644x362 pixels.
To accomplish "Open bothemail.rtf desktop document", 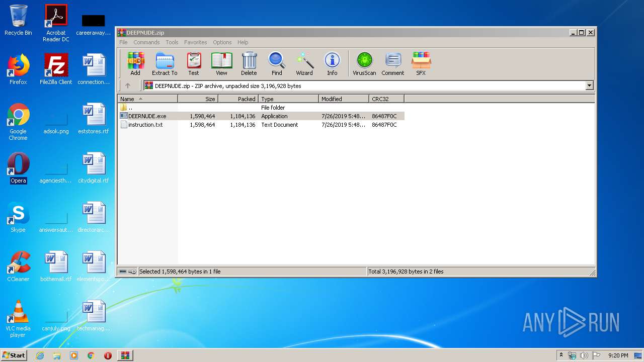I will (56, 266).
